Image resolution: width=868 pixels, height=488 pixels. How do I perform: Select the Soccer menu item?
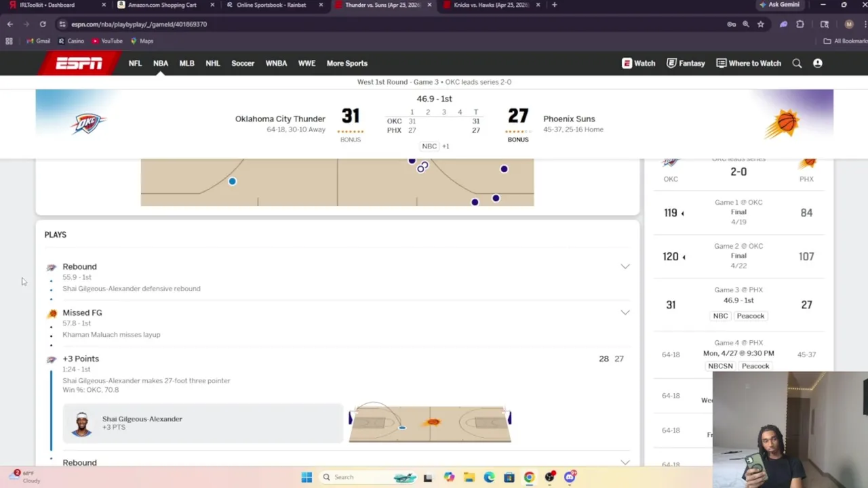[243, 63]
